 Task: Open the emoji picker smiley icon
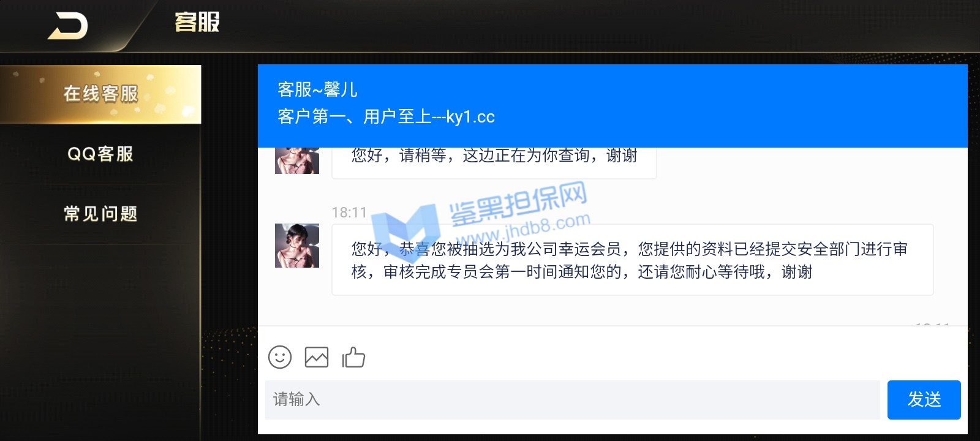[x=280, y=357]
